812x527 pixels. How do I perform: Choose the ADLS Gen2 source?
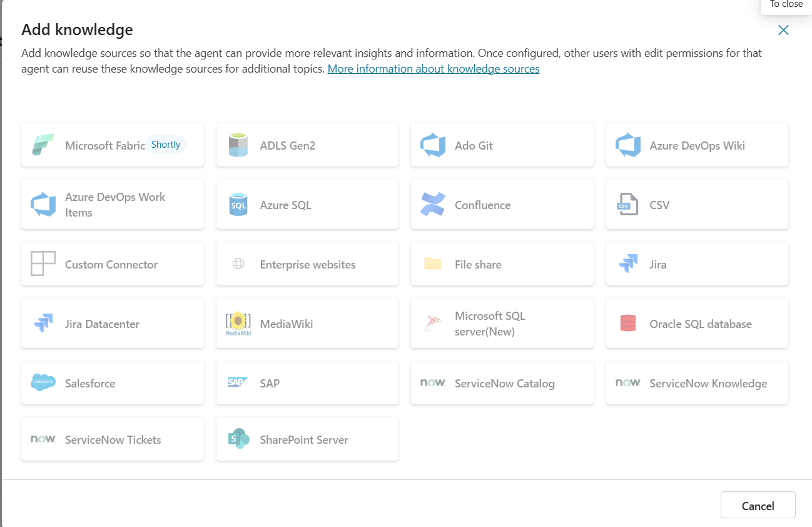click(307, 145)
